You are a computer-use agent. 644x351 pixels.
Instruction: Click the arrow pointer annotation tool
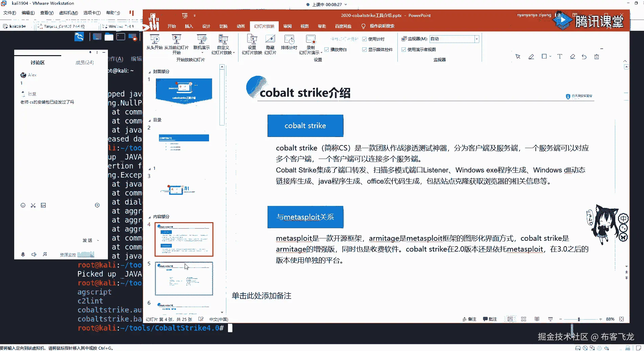point(518,56)
